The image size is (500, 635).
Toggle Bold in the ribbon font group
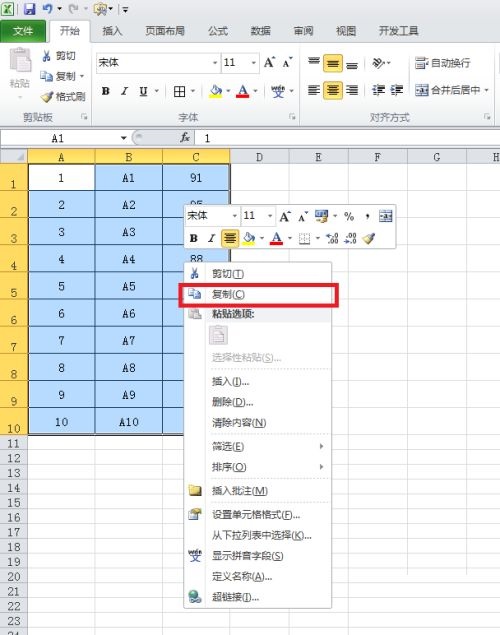click(106, 91)
